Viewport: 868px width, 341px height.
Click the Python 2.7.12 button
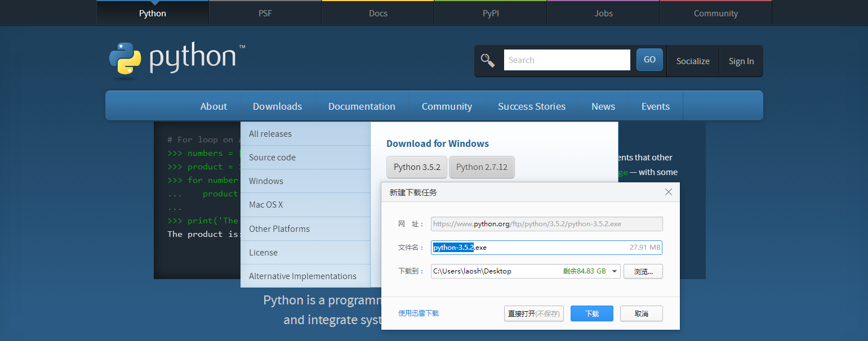pyautogui.click(x=482, y=167)
